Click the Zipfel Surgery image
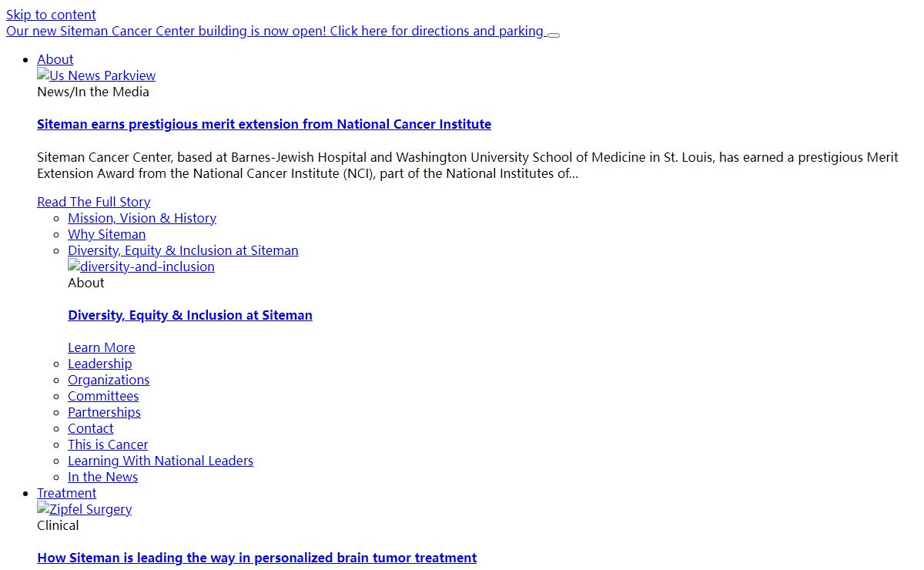 click(84, 509)
